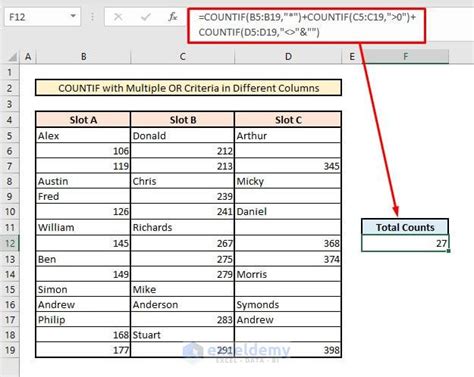
Task: Select the cell containing Richards
Action: tap(182, 227)
